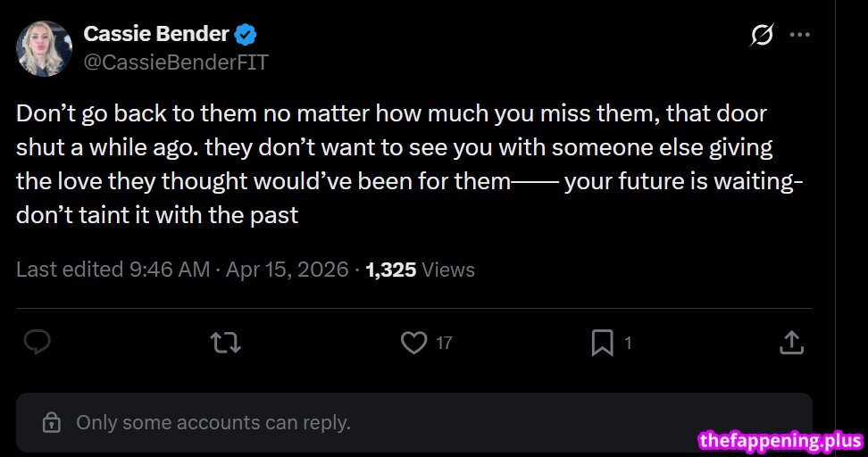Viewport: 868px width, 457px height.
Task: Click the 17 likes count
Action: [444, 342]
